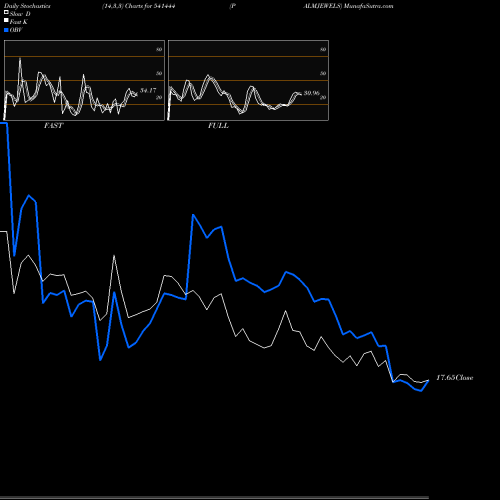
Task: Click the 80 axis label in the FAST chart
Action: [x=159, y=49]
